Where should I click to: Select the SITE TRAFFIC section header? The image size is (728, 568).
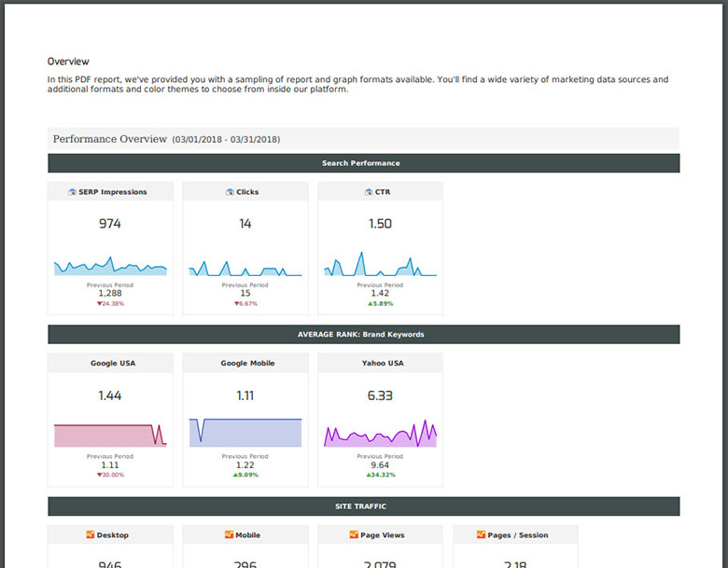[363, 506]
